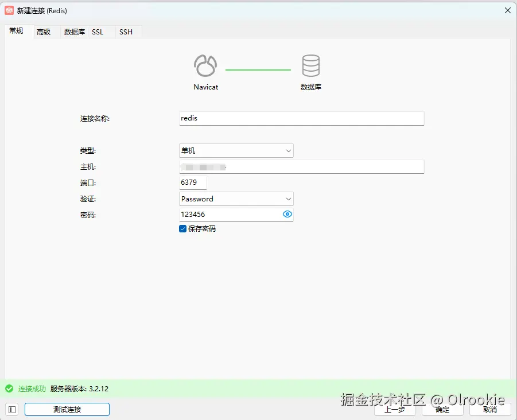
Task: Cancel with the 取消 button
Action: [x=490, y=410]
